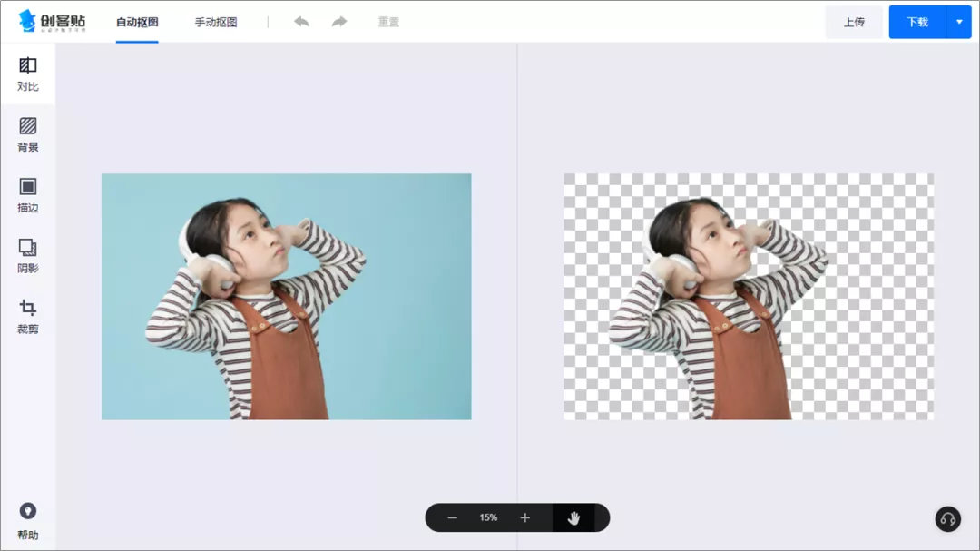
Task: Open the 帮助 help lightbulb
Action: (x=27, y=521)
